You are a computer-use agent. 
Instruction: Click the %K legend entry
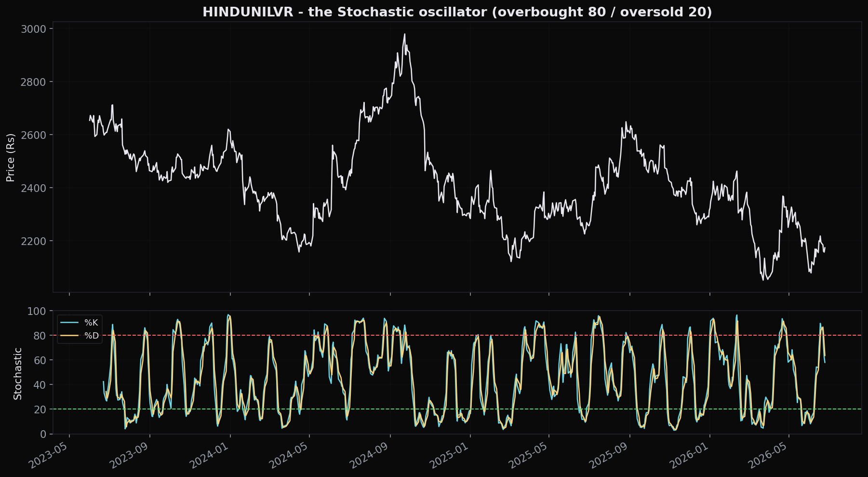pyautogui.click(x=80, y=323)
